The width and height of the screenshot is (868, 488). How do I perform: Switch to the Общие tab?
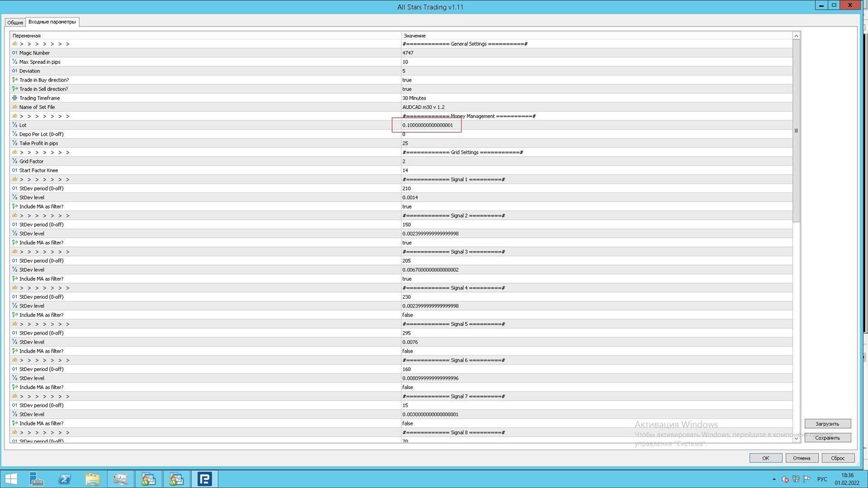pyautogui.click(x=15, y=22)
